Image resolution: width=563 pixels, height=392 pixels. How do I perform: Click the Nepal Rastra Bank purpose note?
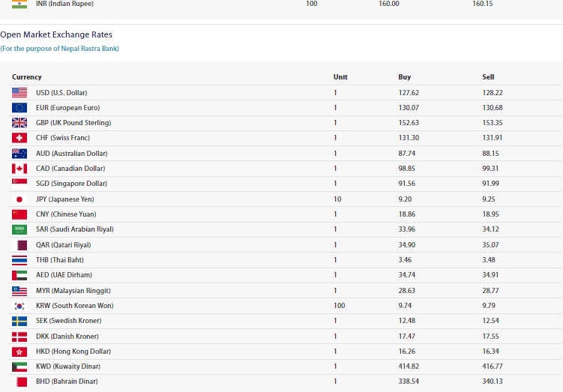[60, 49]
